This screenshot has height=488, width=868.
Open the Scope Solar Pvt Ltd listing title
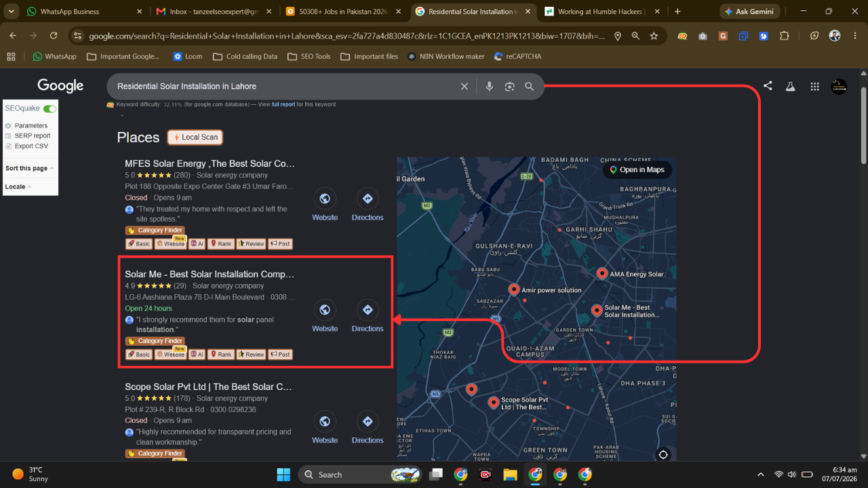(208, 386)
